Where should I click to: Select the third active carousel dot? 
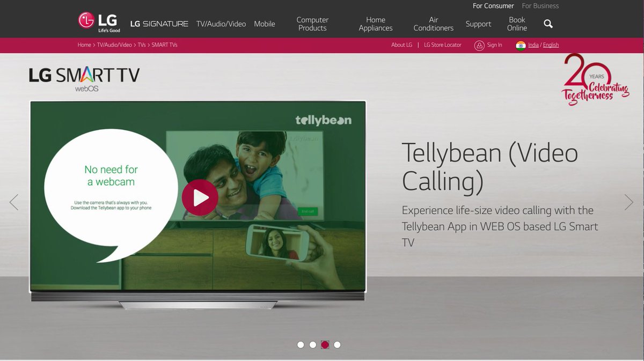point(325,345)
